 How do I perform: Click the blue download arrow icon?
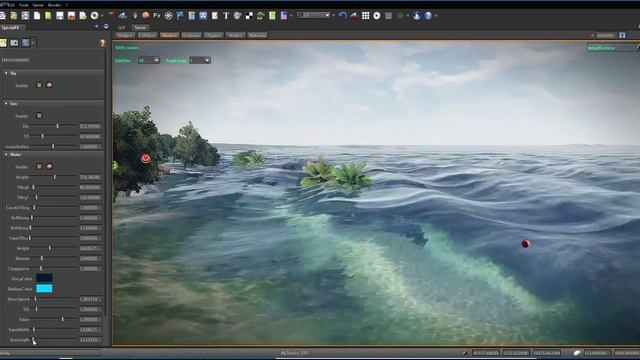[x=416, y=16]
